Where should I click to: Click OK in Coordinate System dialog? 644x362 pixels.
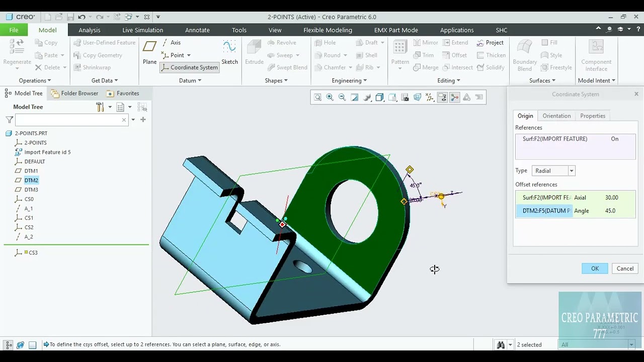tap(595, 268)
